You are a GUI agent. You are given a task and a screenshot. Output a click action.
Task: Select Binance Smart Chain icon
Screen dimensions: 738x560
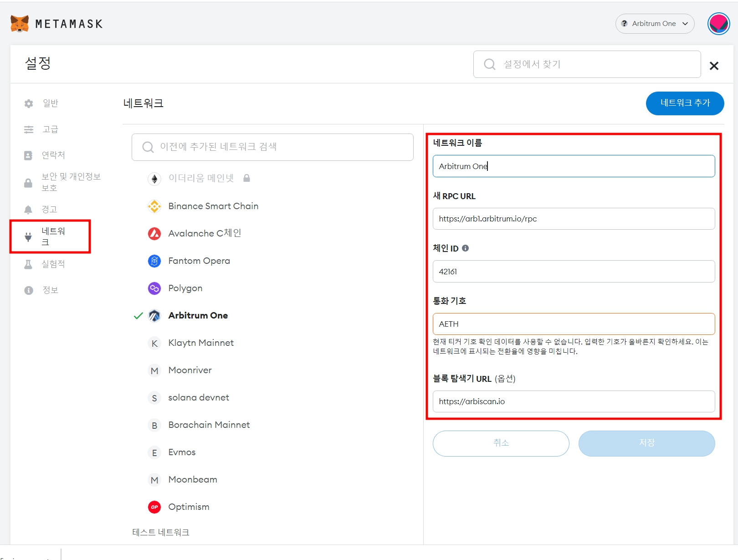click(154, 206)
